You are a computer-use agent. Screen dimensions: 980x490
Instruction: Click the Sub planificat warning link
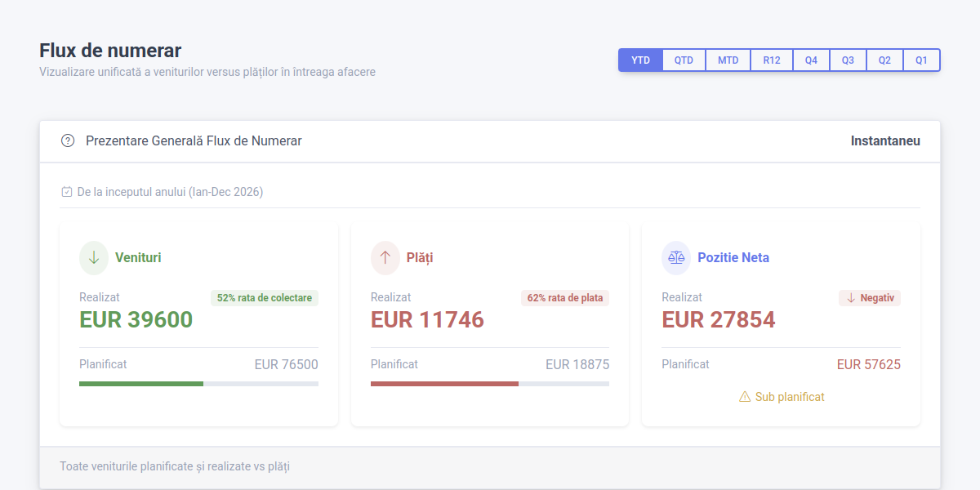[x=782, y=396]
